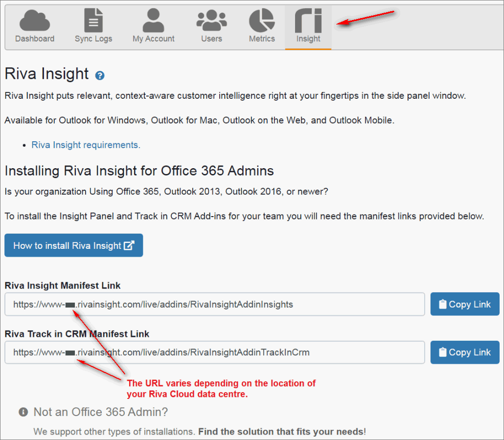This screenshot has width=504, height=440.
Task: Copy Link for Riva Insight Manifest
Action: pos(465,304)
